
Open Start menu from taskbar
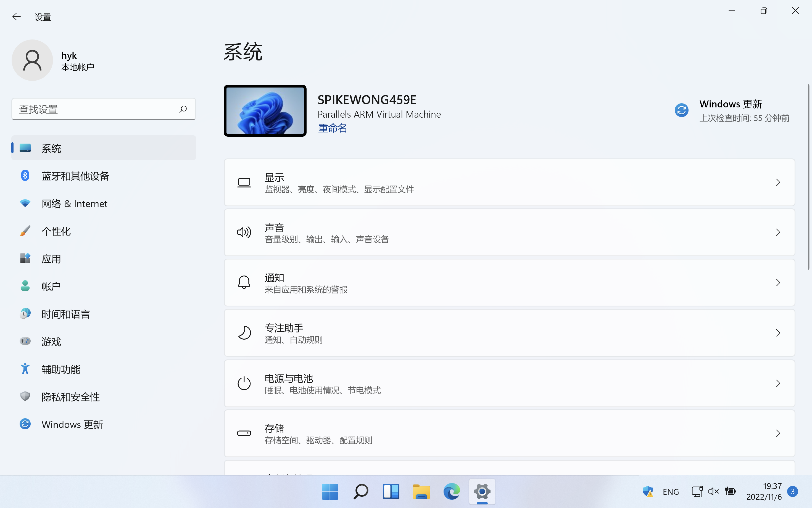(x=330, y=492)
